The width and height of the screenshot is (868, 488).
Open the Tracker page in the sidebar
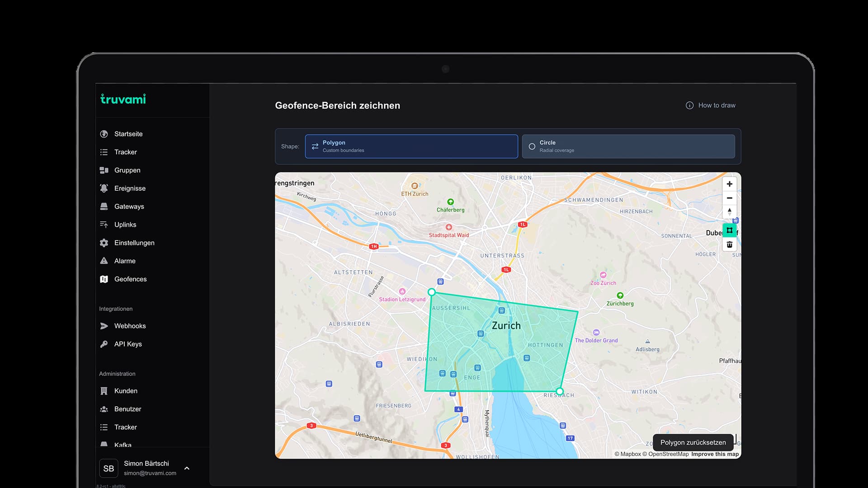tap(125, 152)
